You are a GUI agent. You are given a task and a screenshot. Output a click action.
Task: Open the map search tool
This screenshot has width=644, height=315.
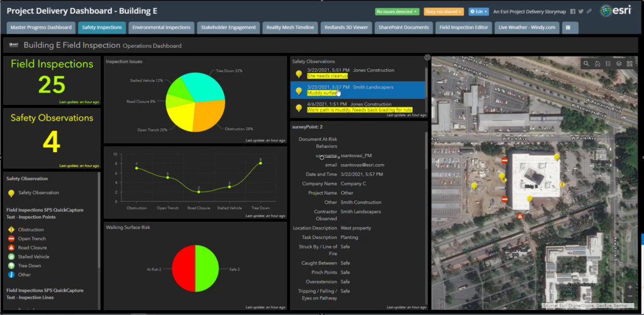pyautogui.click(x=586, y=64)
